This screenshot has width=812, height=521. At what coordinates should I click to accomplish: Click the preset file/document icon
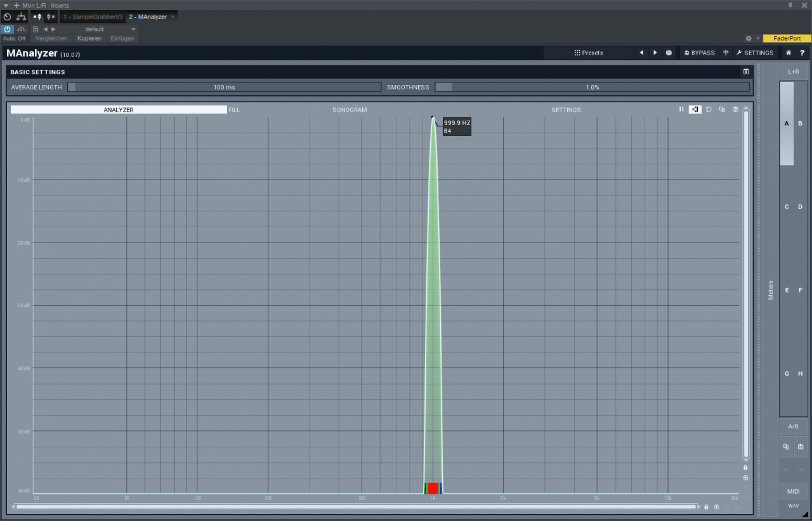36,29
